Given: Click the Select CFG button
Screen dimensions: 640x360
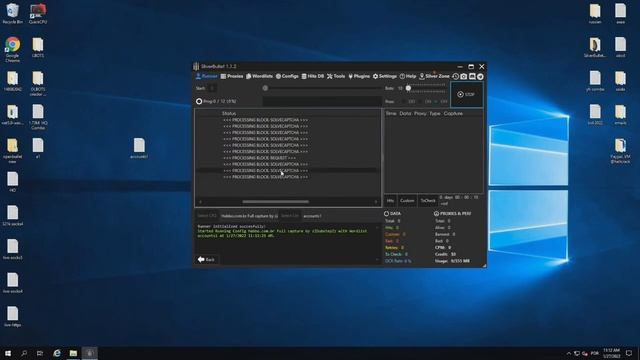Looking at the screenshot, I should [x=207, y=216].
